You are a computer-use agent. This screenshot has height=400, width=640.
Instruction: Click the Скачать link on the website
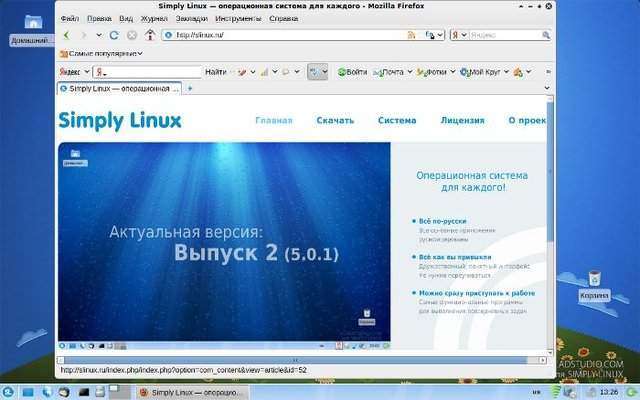[x=335, y=120]
